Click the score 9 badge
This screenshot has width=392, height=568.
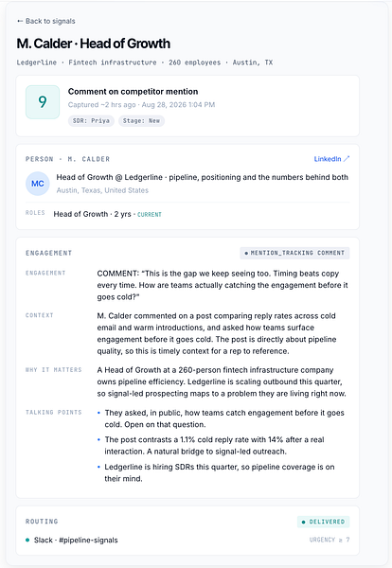43,102
